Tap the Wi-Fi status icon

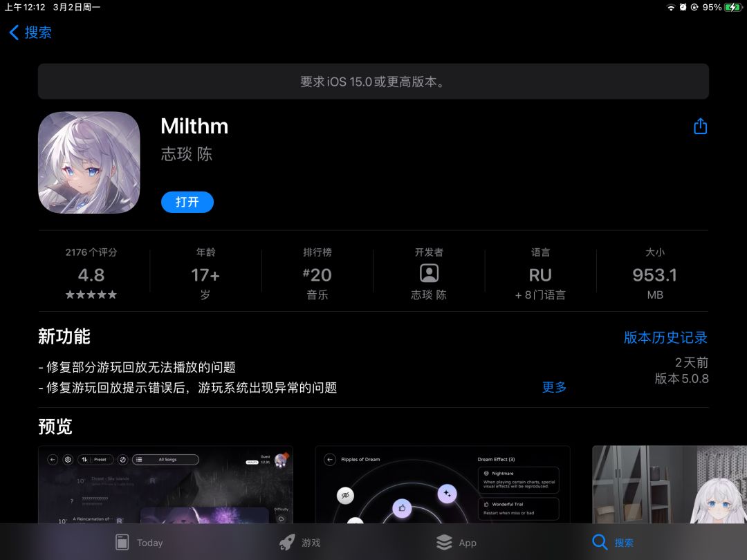pyautogui.click(x=671, y=7)
